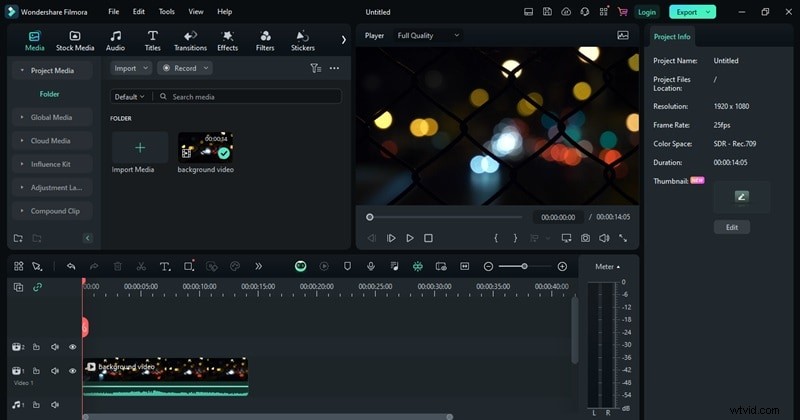The height and width of the screenshot is (420, 800).
Task: Hide the Video 1 track with eye icon
Action: tap(72, 371)
